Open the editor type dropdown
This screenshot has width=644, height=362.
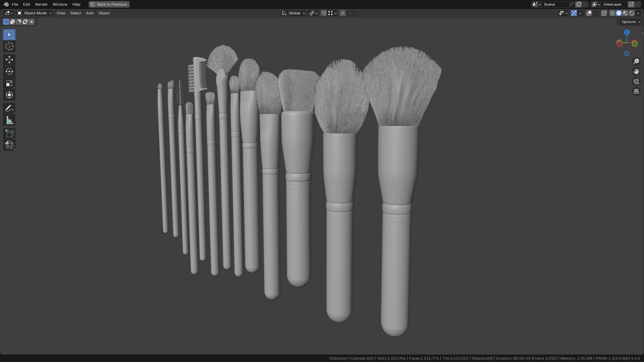[x=8, y=13]
